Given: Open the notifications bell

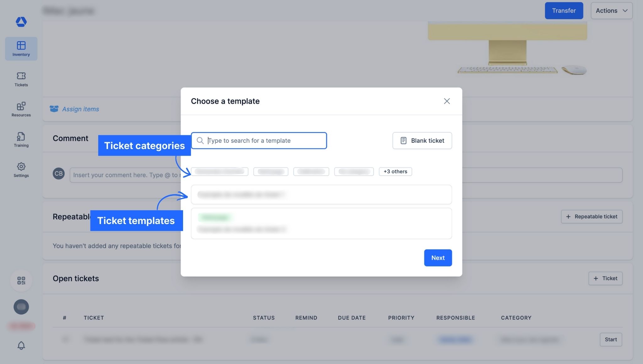Looking at the screenshot, I should (x=21, y=345).
